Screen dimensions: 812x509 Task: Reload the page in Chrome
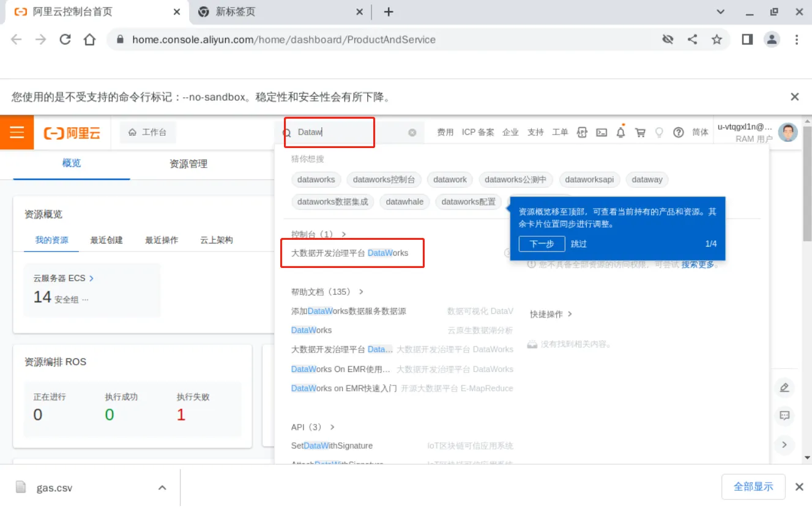click(65, 39)
